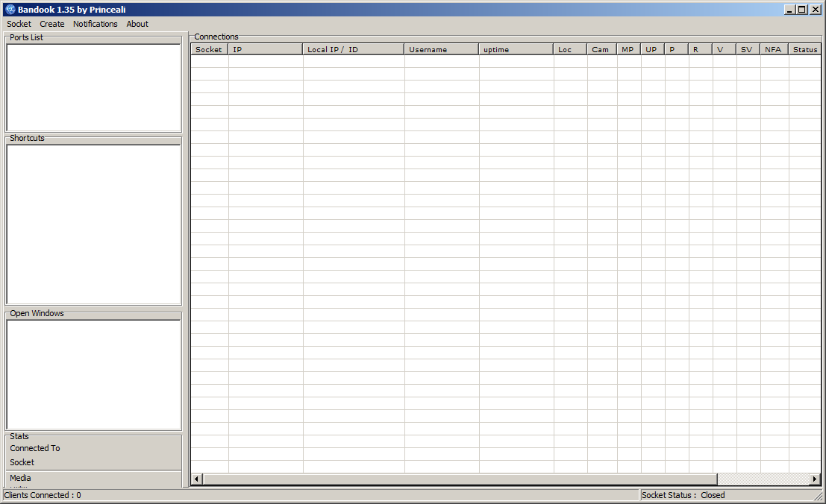Click the left arrow of horizontal scrollbar

click(197, 479)
